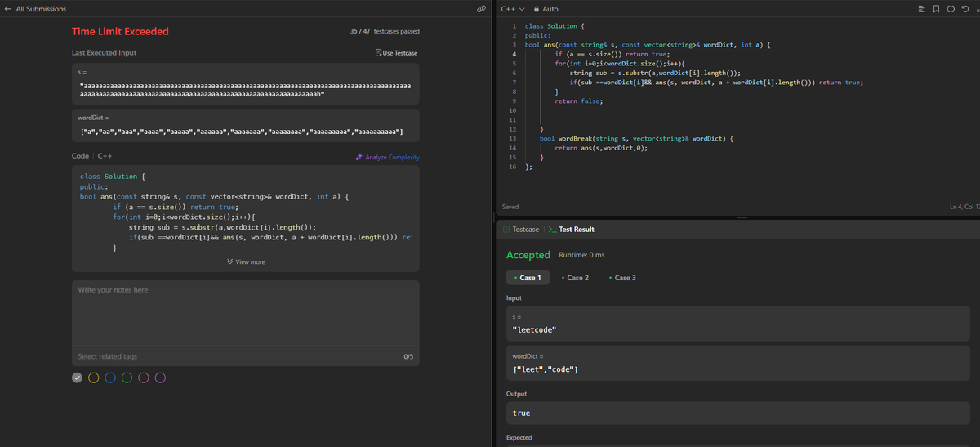Select the yellow circle color tag
Image resolution: width=980 pixels, height=447 pixels.
click(x=93, y=378)
